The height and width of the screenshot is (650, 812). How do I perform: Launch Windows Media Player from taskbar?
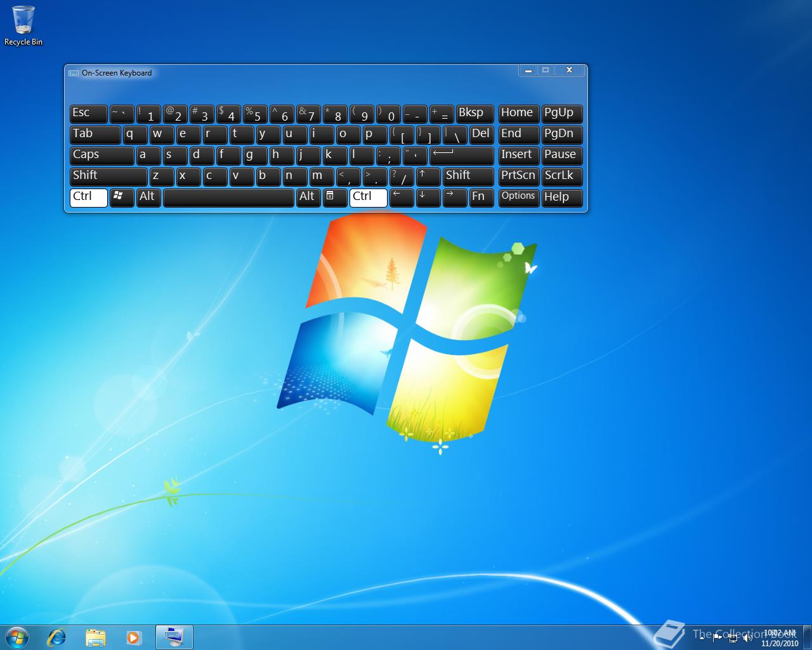[134, 637]
